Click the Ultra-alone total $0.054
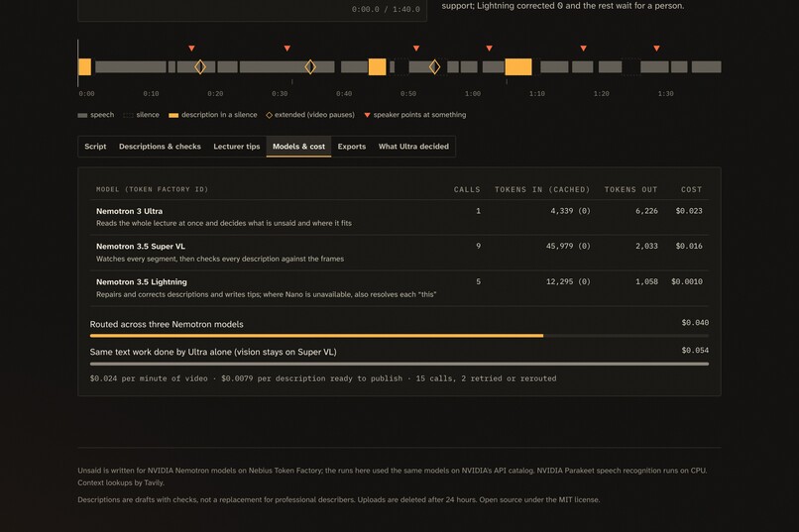The height and width of the screenshot is (532, 799). [x=695, y=351]
